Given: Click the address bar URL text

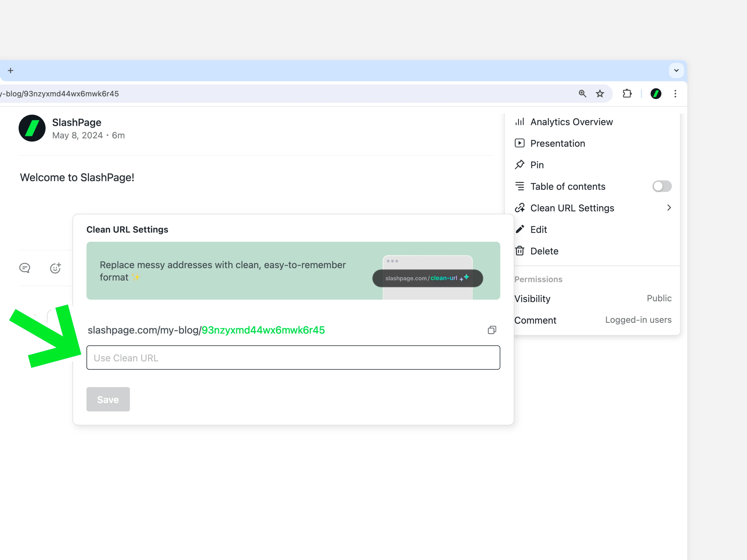Looking at the screenshot, I should tap(60, 94).
